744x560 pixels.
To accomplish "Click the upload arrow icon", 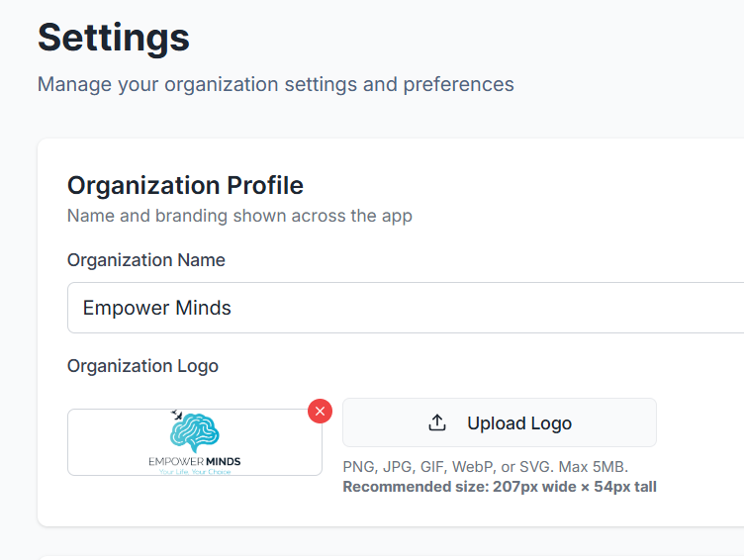I will [x=437, y=422].
